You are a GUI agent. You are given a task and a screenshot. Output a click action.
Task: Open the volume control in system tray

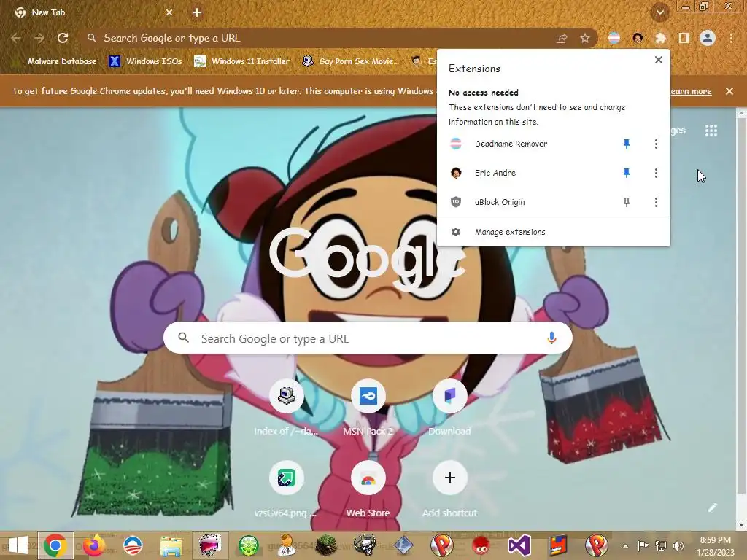coord(678,546)
